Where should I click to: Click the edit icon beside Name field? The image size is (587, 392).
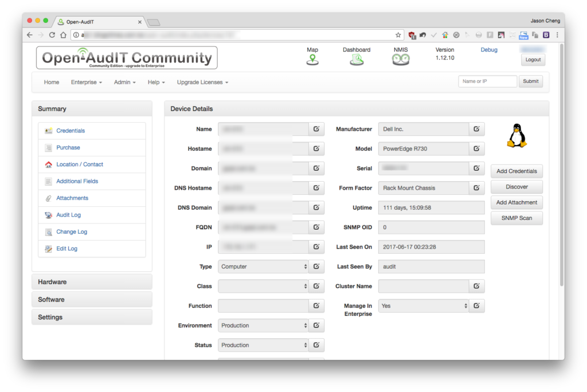click(316, 129)
